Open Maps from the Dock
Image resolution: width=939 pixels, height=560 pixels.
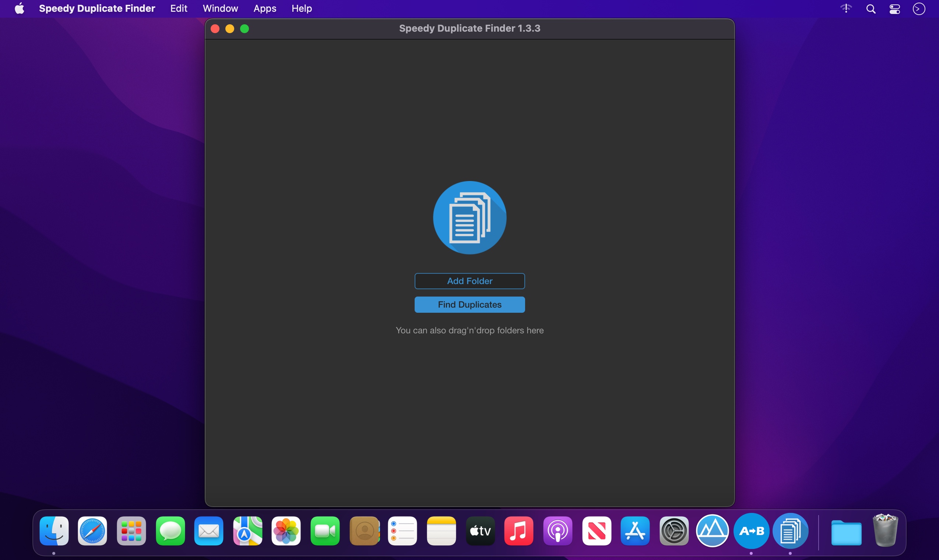tap(248, 531)
